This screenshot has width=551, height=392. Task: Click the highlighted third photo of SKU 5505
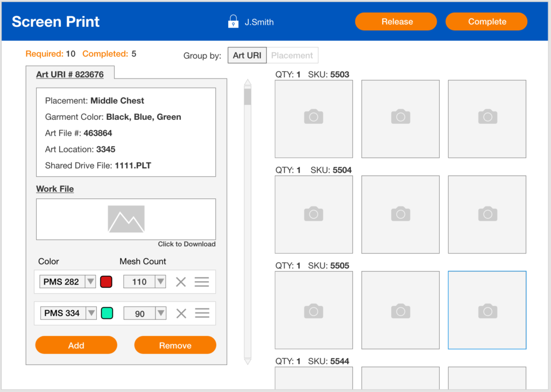pos(487,310)
